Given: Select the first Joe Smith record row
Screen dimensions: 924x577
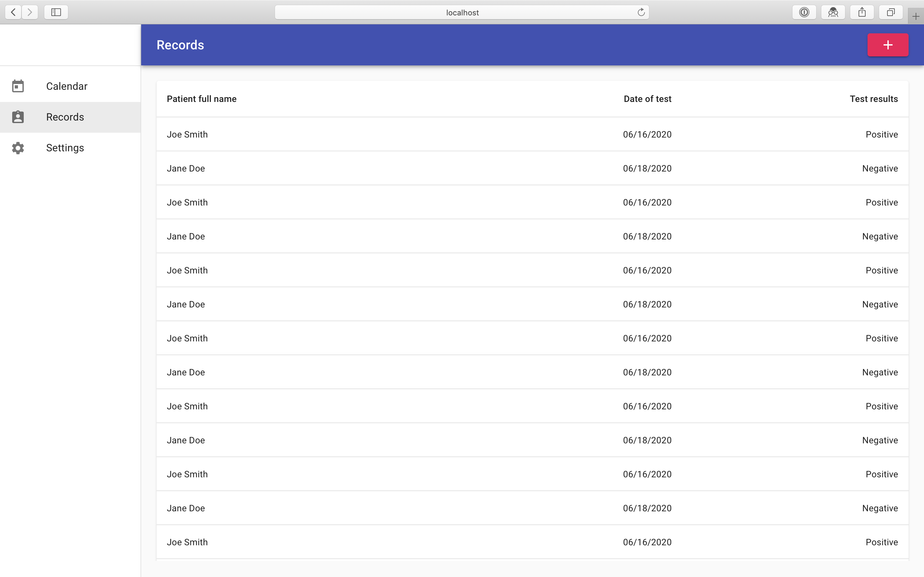Looking at the screenshot, I should pos(532,134).
